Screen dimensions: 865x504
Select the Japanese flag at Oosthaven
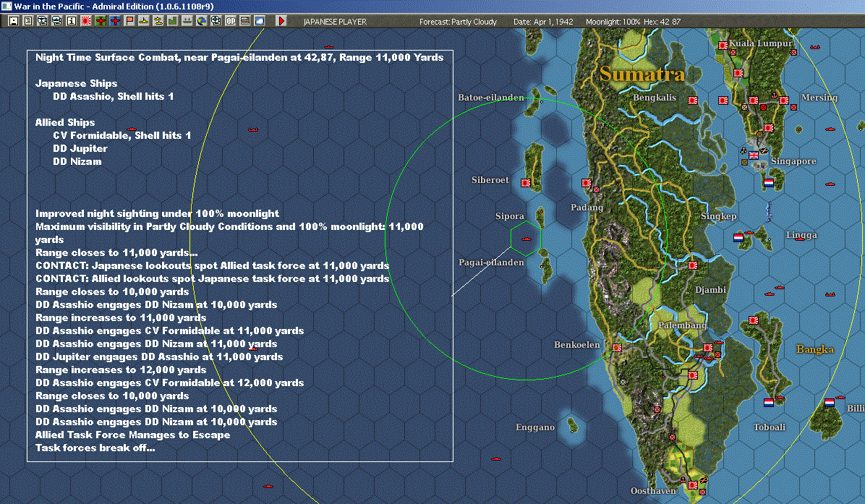(x=693, y=486)
